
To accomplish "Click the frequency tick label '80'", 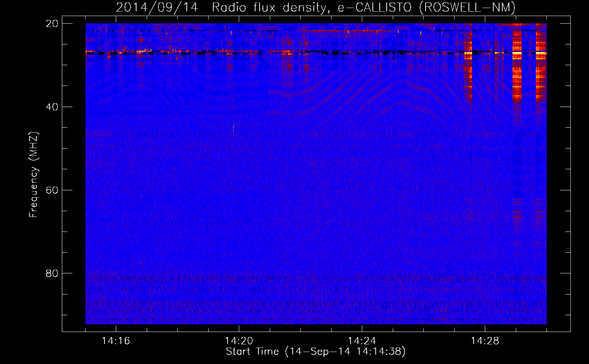I will click(x=52, y=273).
